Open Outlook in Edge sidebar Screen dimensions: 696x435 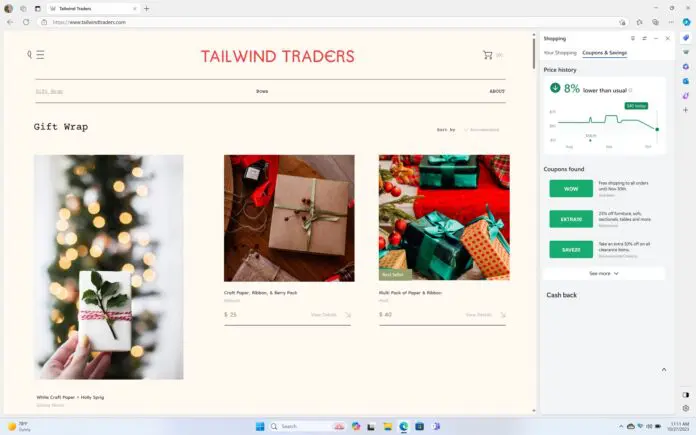686,81
